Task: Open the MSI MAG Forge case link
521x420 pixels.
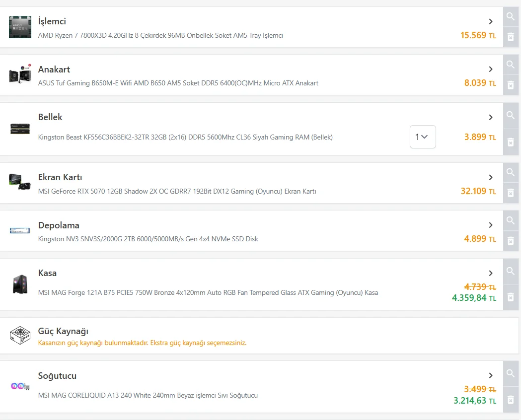Action: click(x=208, y=292)
